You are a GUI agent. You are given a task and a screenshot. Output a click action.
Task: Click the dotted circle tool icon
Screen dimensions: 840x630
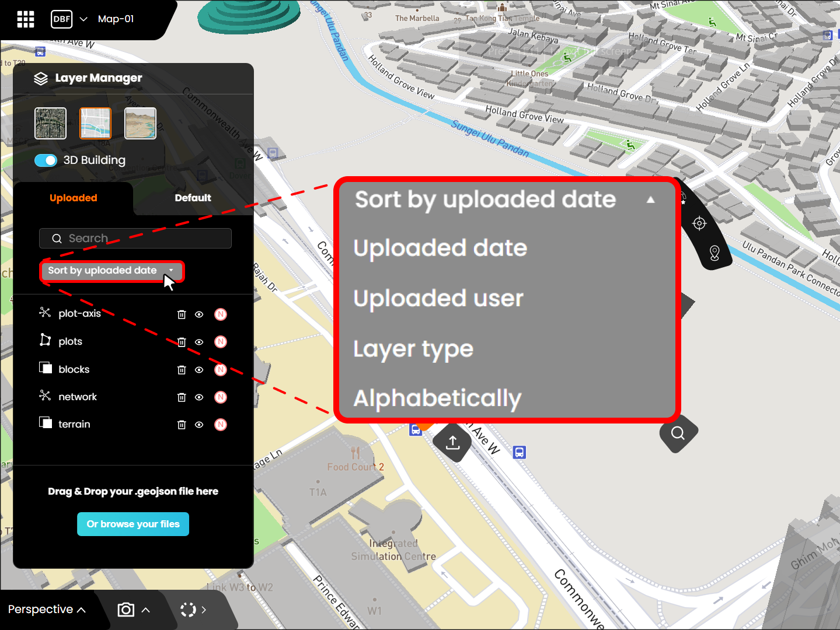(x=188, y=610)
